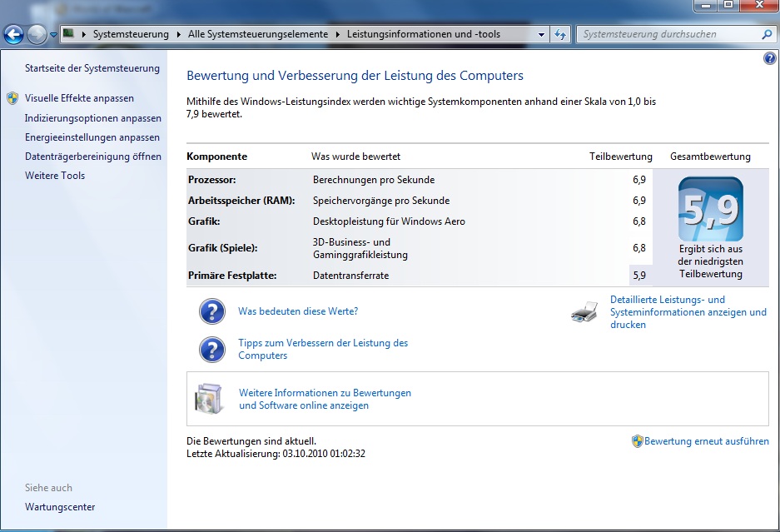Click the Datentransferrate description text
The image size is (780, 532).
[350, 276]
